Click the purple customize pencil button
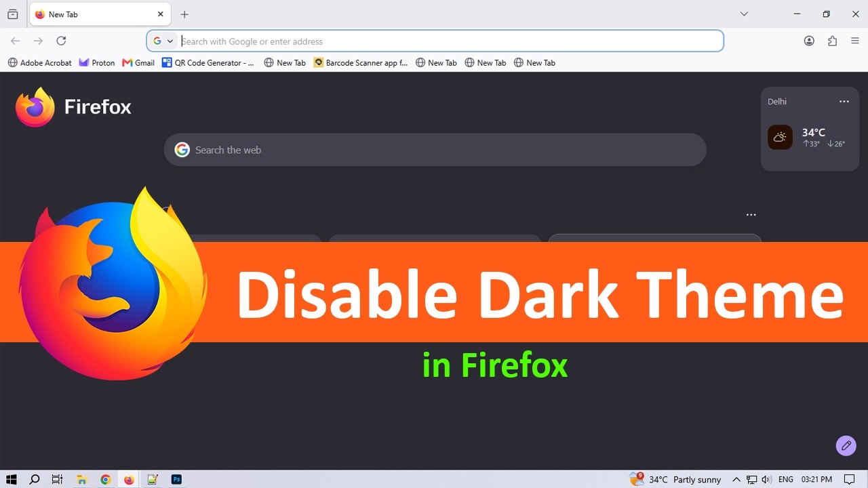 pos(846,445)
